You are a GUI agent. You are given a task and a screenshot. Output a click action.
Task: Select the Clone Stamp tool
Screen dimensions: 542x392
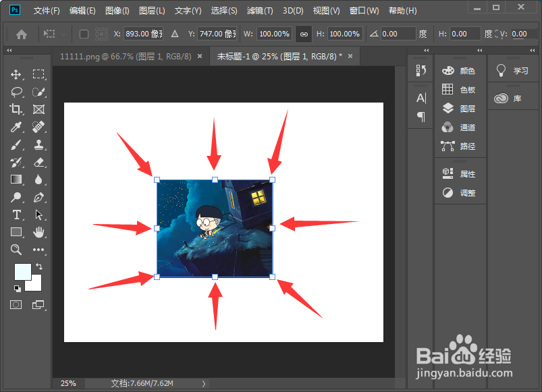pyautogui.click(x=38, y=144)
